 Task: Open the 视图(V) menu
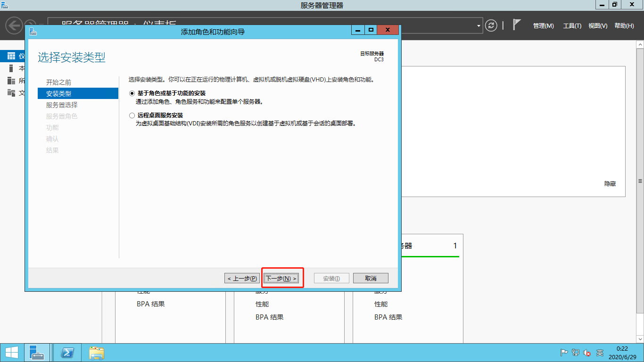click(598, 26)
